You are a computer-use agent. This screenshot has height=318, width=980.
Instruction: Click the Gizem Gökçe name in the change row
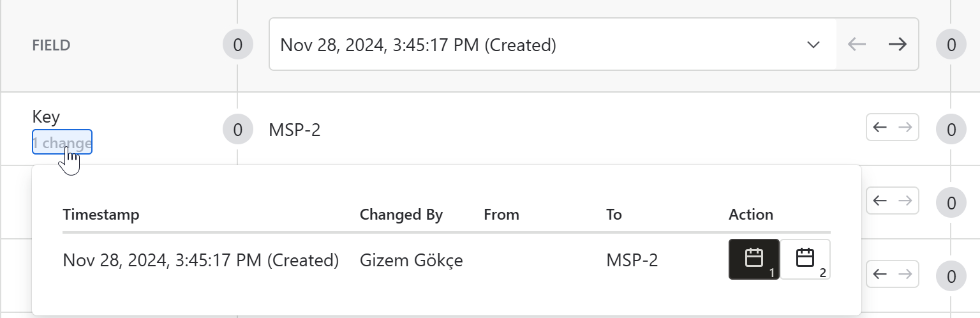(411, 260)
